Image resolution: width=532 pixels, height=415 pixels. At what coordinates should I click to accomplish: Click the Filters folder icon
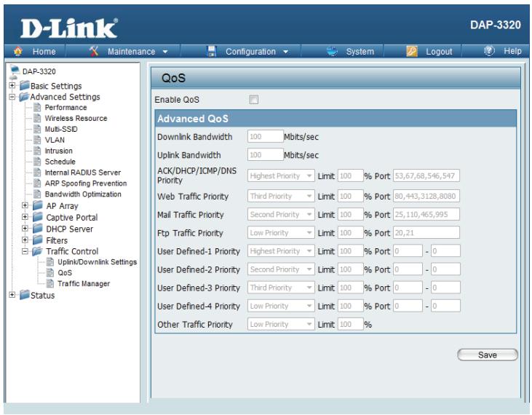[x=38, y=240]
